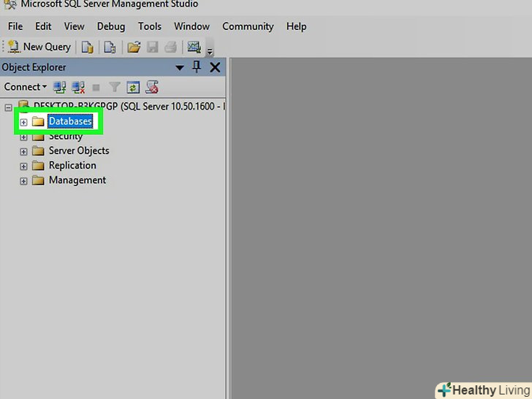
Task: Expand the Databases folder
Action: (23, 122)
